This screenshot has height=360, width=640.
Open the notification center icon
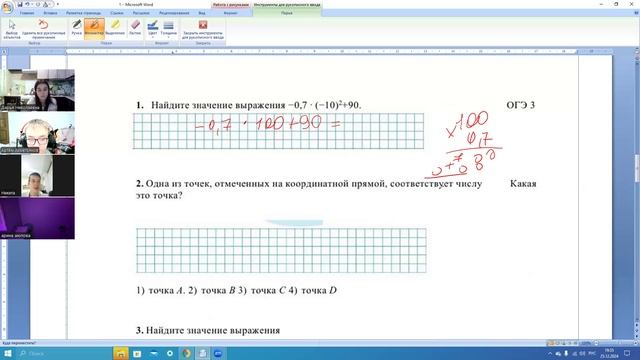pyautogui.click(x=627, y=353)
